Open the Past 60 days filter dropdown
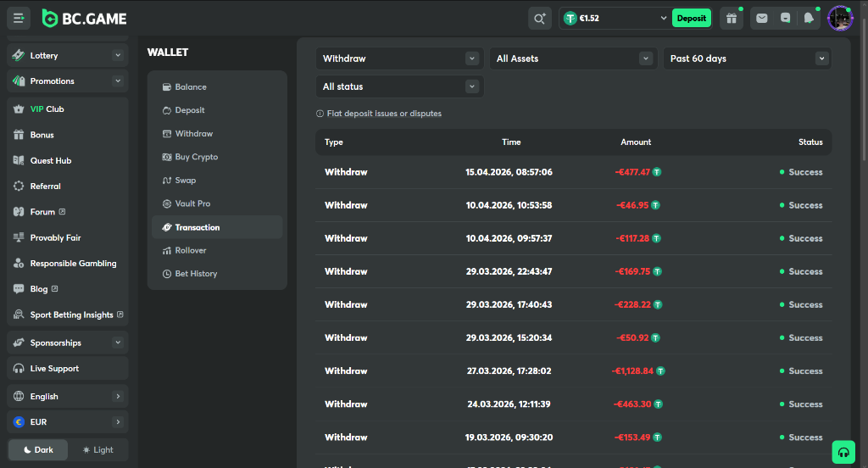 click(x=748, y=58)
